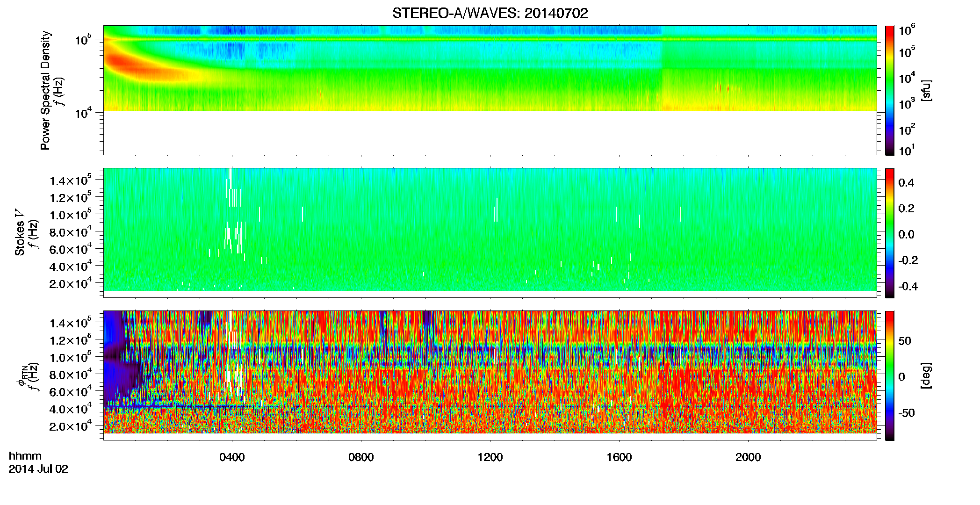Click the 1200 time tick label
Viewport: 980px width, 505px height.
[x=490, y=457]
